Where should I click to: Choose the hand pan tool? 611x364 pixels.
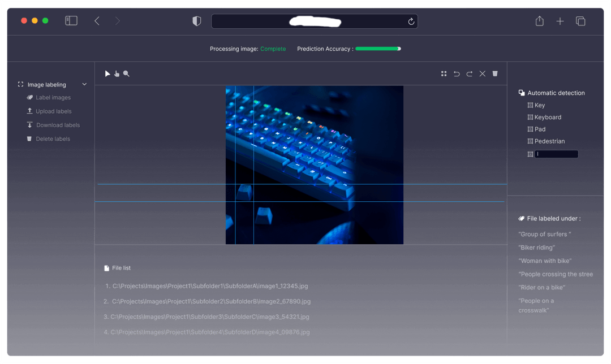click(117, 73)
